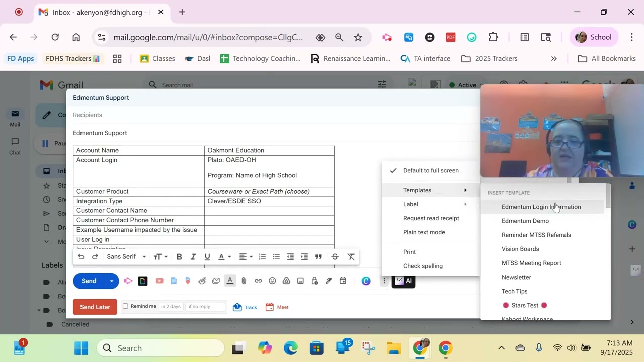Apply quote formatting
The image size is (644, 362).
tap(318, 257)
